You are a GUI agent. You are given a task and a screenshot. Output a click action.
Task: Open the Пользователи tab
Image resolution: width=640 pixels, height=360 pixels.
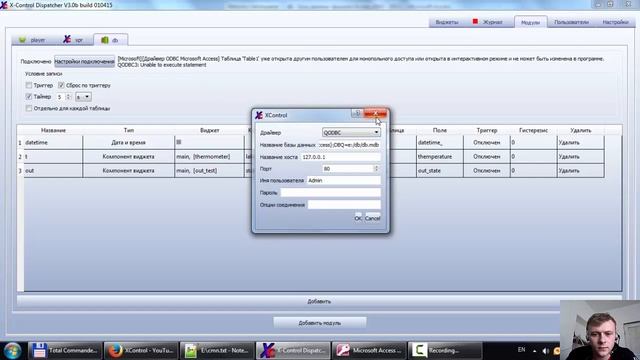tap(571, 22)
